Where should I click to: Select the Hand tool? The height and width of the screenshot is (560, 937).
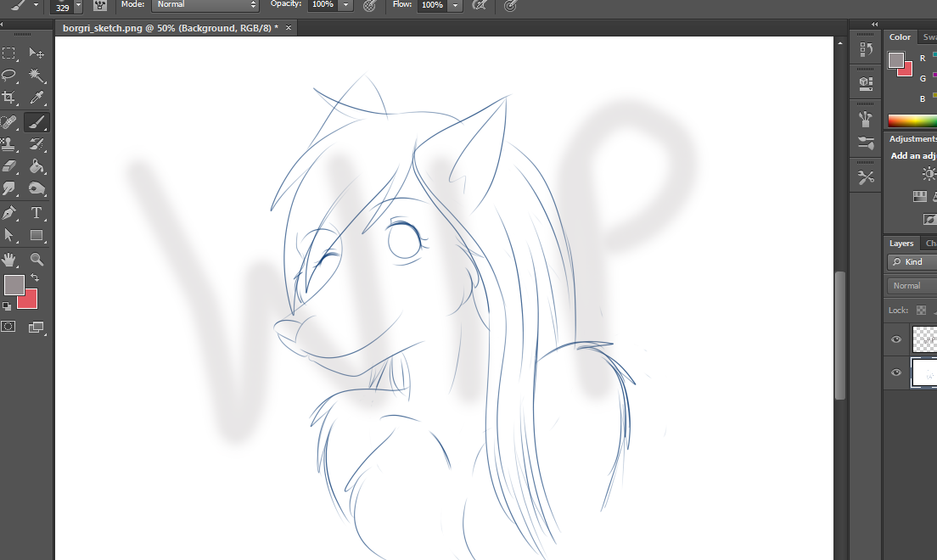pos(9,260)
